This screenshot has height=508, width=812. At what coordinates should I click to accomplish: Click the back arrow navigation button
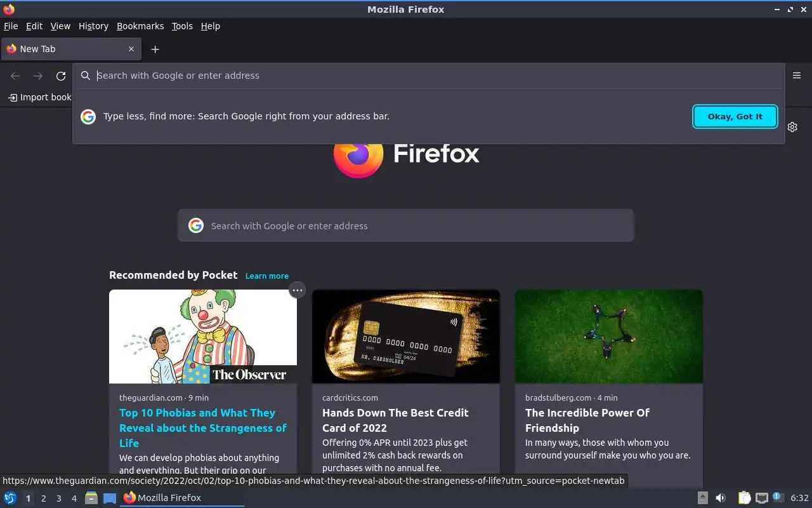(x=15, y=76)
